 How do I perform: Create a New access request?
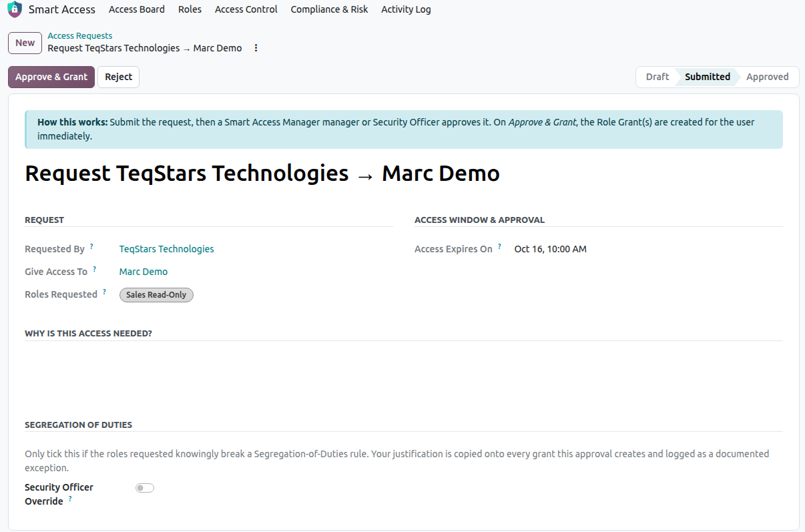tap(25, 43)
